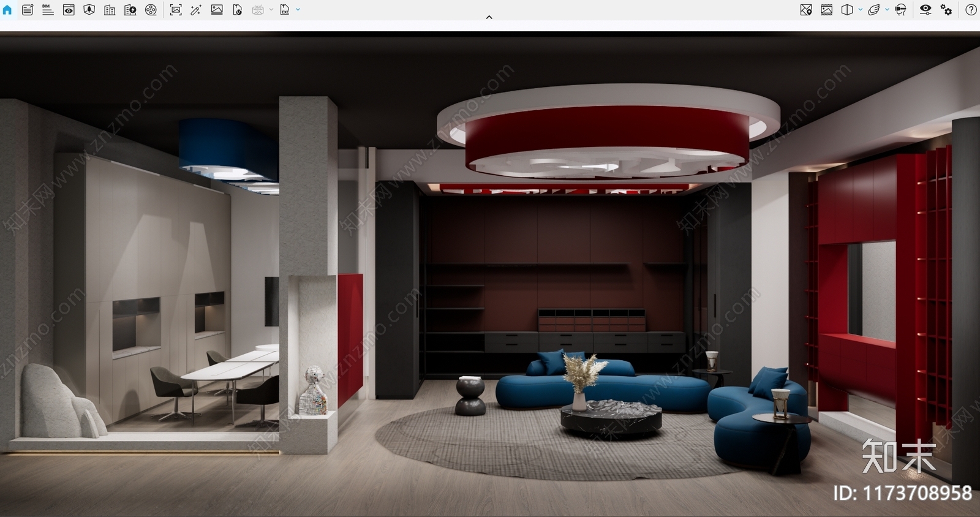The height and width of the screenshot is (517, 980).
Task: Open the Help question mark
Action: (x=971, y=10)
